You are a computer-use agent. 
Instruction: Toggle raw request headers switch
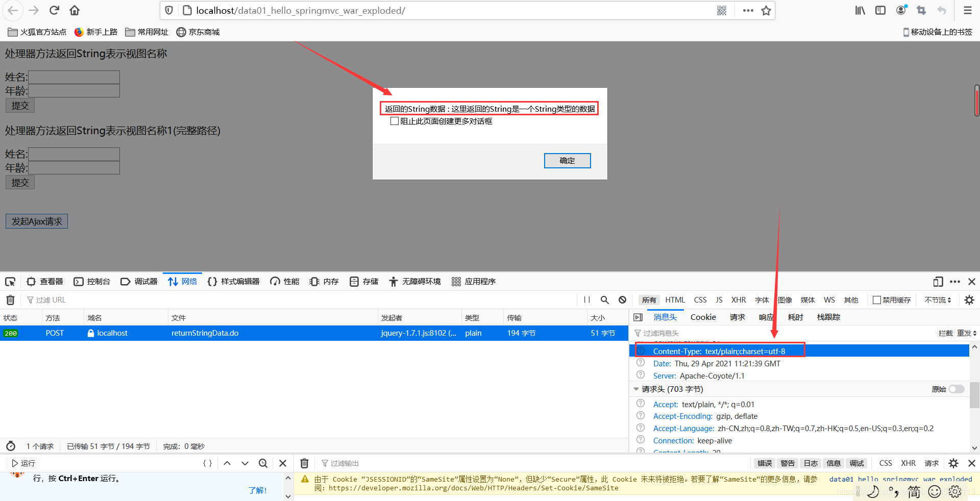pos(957,389)
